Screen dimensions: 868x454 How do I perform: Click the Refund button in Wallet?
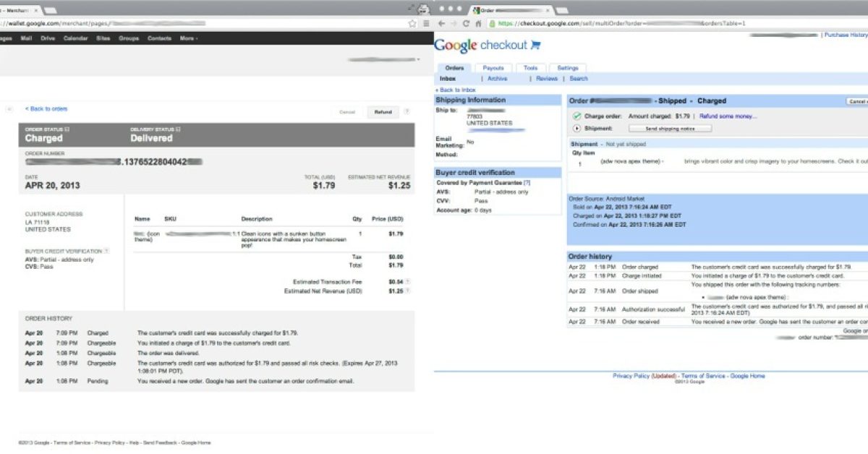383,112
